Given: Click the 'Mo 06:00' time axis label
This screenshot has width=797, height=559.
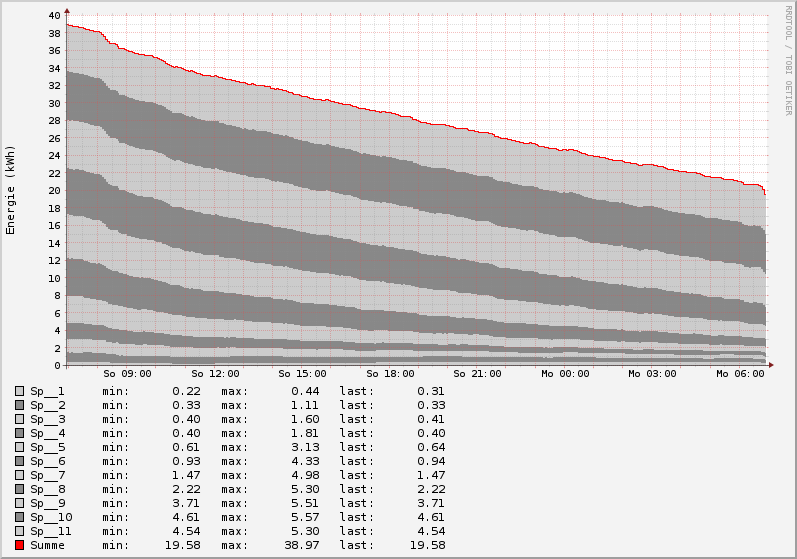Looking at the screenshot, I should pyautogui.click(x=740, y=374).
